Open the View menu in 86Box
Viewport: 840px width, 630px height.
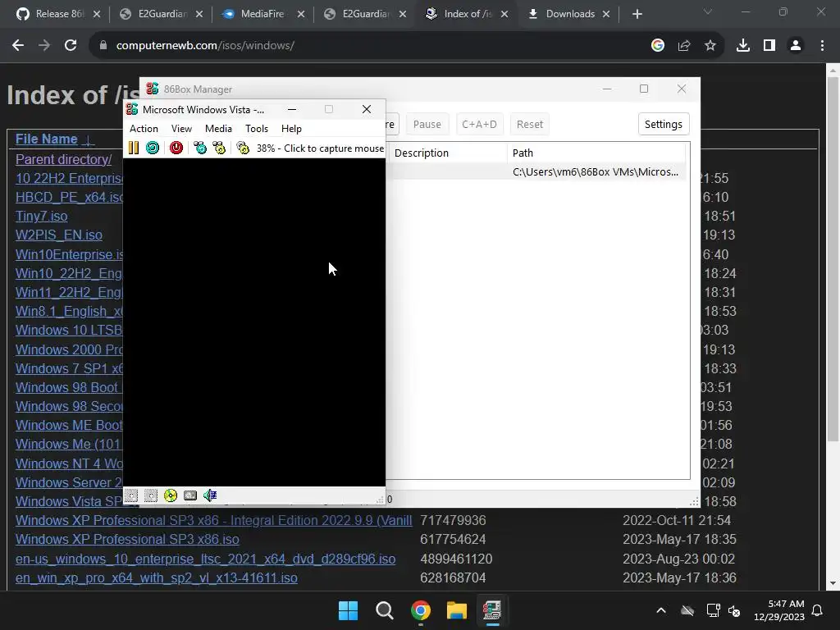tap(181, 129)
